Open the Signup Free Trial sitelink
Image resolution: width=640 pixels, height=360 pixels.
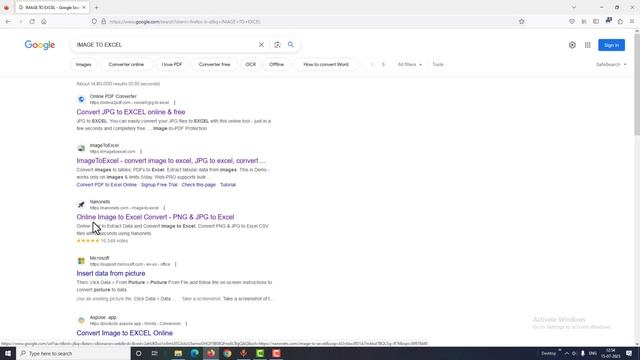click(159, 184)
